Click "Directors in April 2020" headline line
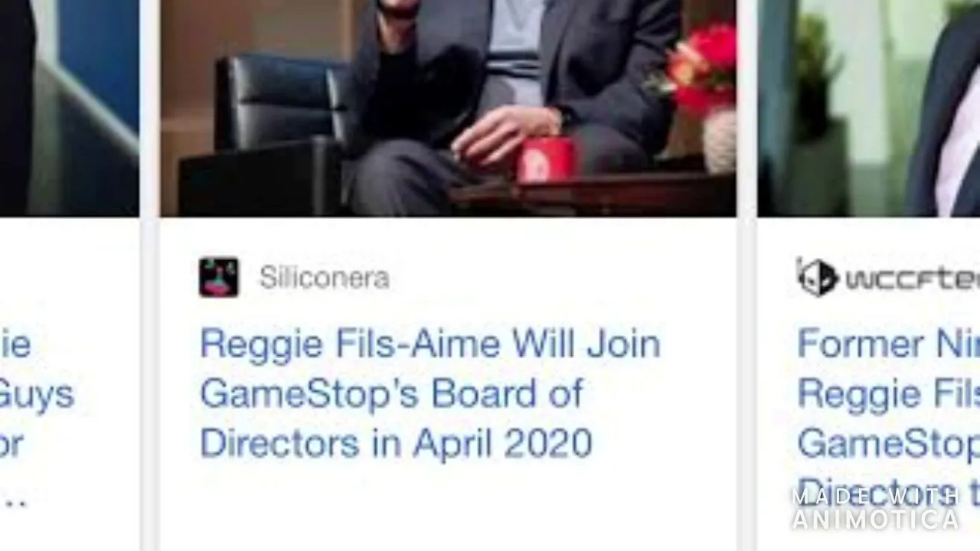Viewport: 980px width, 551px height. pyautogui.click(x=396, y=443)
